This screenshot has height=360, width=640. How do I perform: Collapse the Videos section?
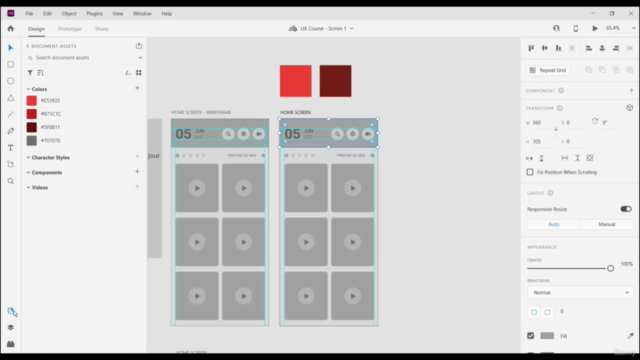pos(28,188)
